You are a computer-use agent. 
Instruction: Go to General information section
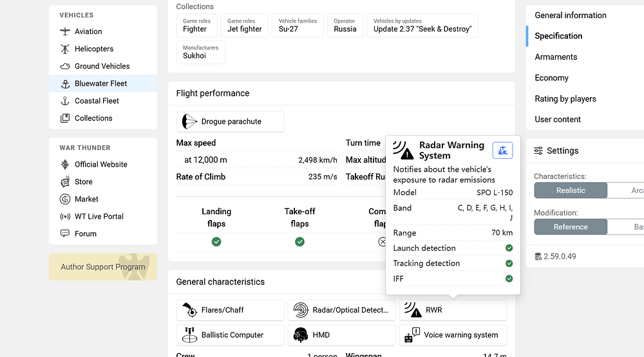pos(571,15)
